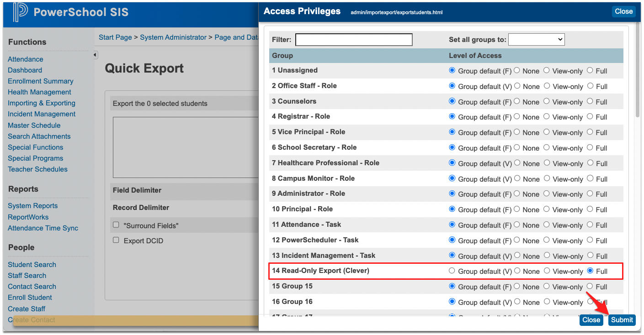Navigate to Start Page via breadcrumb

pyautogui.click(x=115, y=37)
